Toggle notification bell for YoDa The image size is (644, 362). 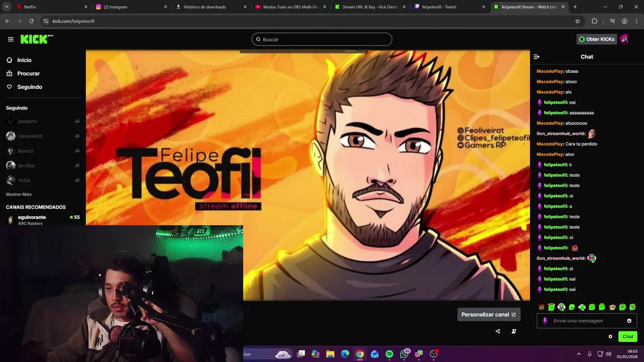pyautogui.click(x=77, y=180)
